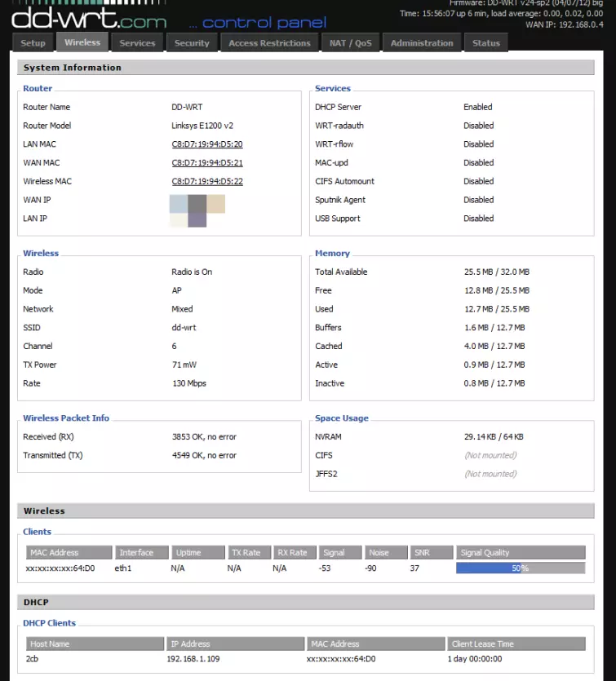This screenshot has height=681, width=616.
Task: Open the Setup tab
Action: (x=33, y=43)
